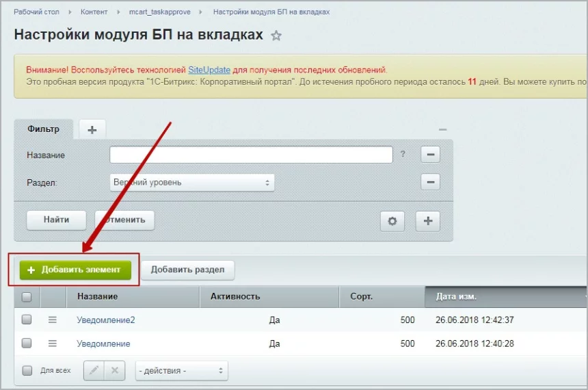Focus the Название filter text field
The image size is (588, 390).
click(x=251, y=155)
